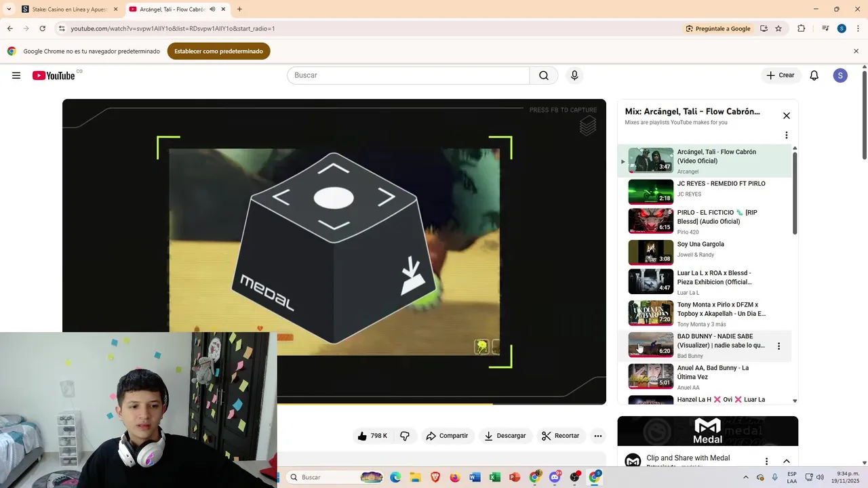Show hidden system tray icons chevron
Screen dimensions: 868x488
click(746, 477)
